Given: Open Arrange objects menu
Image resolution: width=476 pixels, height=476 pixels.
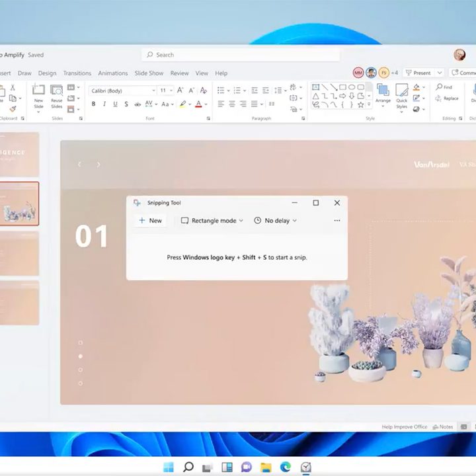Looking at the screenshot, I should (383, 95).
